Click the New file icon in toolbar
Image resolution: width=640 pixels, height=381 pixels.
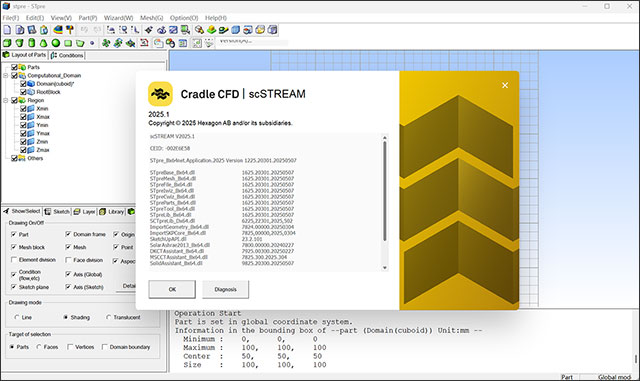pyautogui.click(x=7, y=30)
